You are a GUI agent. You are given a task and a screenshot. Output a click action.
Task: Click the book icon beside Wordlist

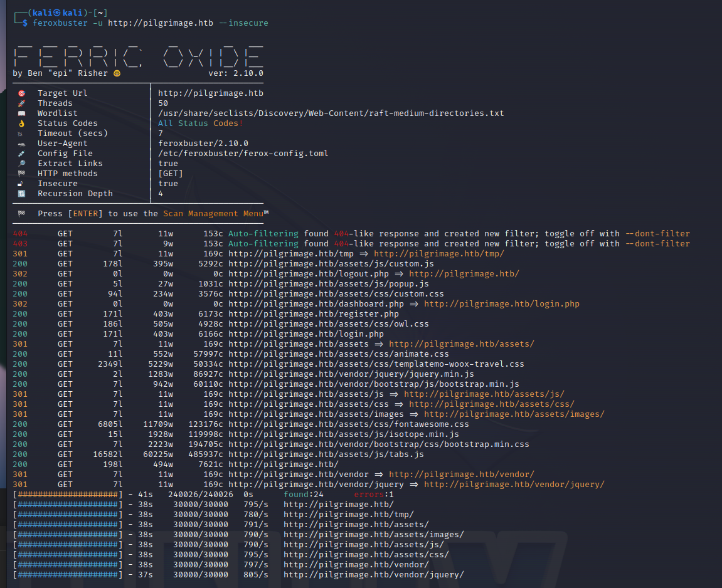pos(21,113)
